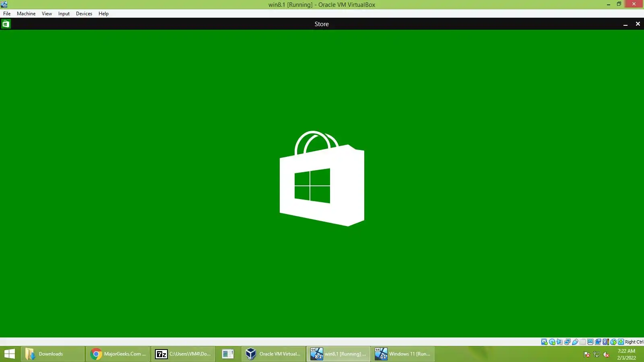Image resolution: width=644 pixels, height=362 pixels.
Task: Click the optical disc status icon
Action: click(x=552, y=342)
